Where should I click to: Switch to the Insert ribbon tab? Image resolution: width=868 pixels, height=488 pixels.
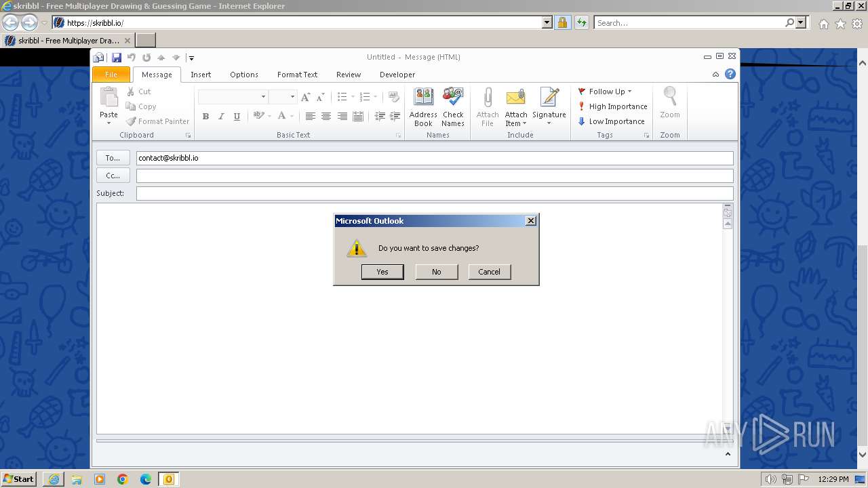coord(201,75)
